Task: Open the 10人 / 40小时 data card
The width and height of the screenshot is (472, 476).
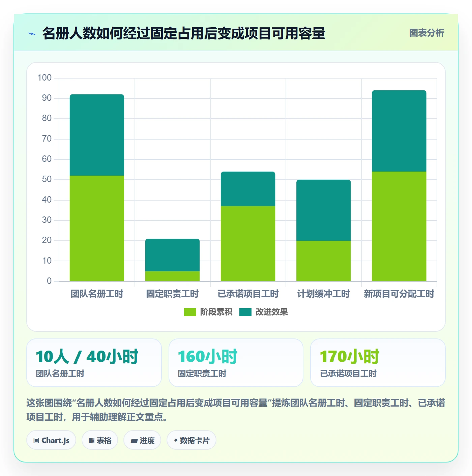Action: pyautogui.click(x=94, y=363)
